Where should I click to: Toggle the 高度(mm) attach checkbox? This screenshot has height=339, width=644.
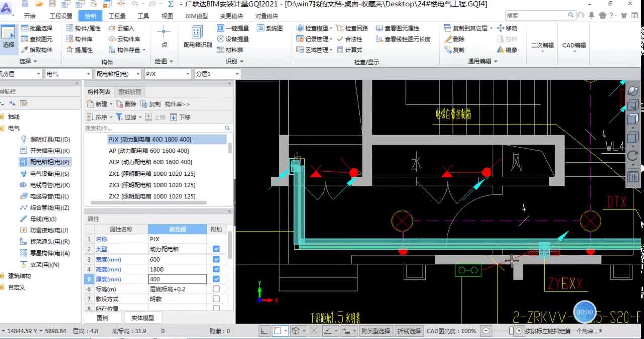tap(216, 269)
